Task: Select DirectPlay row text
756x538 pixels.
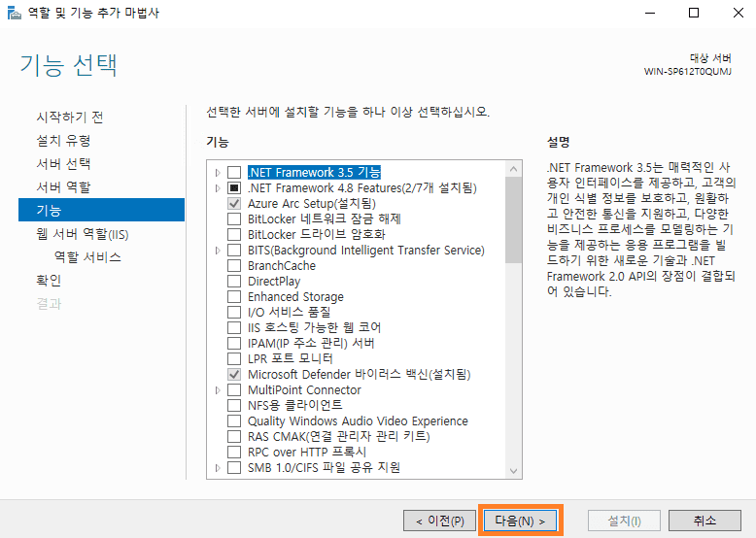Action: point(274,282)
